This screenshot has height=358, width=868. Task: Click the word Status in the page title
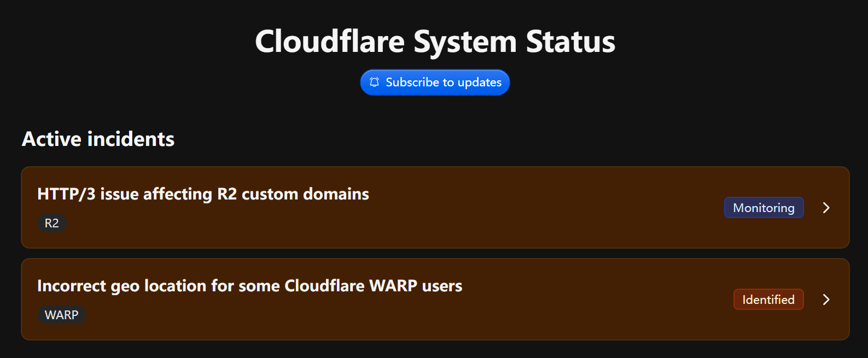click(570, 42)
